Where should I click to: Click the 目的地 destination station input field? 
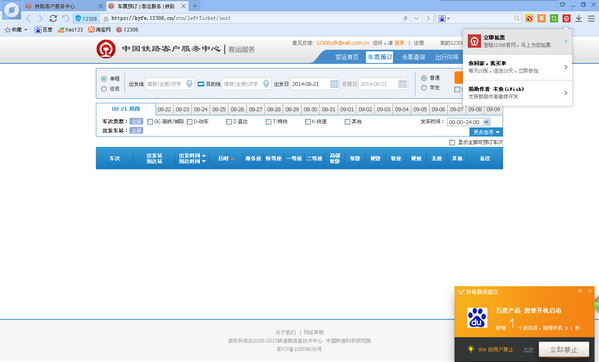coord(246,84)
